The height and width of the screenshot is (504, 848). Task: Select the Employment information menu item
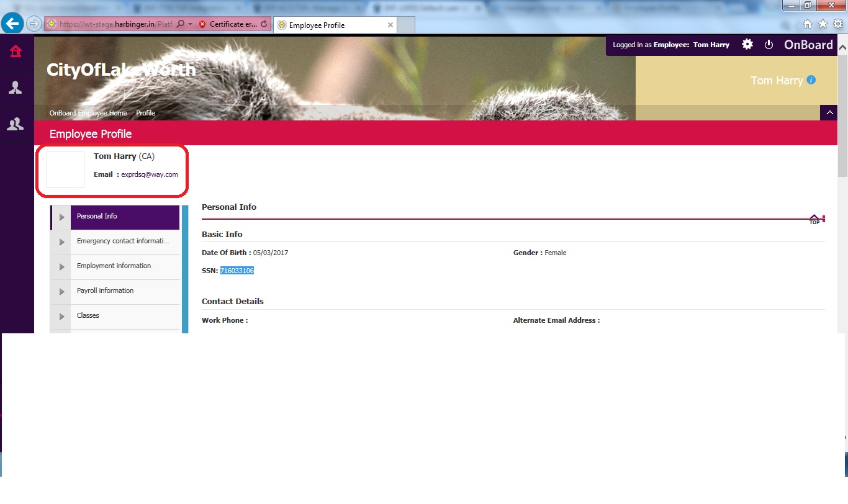114,266
